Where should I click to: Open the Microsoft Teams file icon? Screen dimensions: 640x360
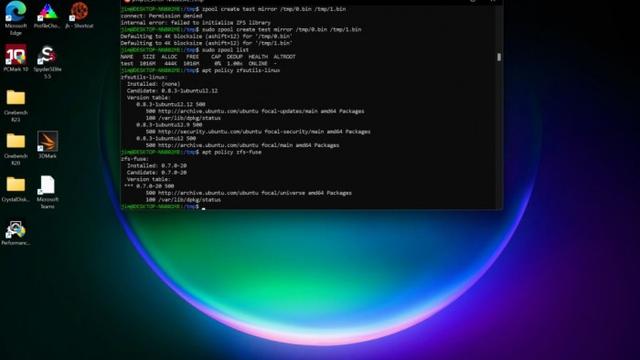pyautogui.click(x=47, y=192)
